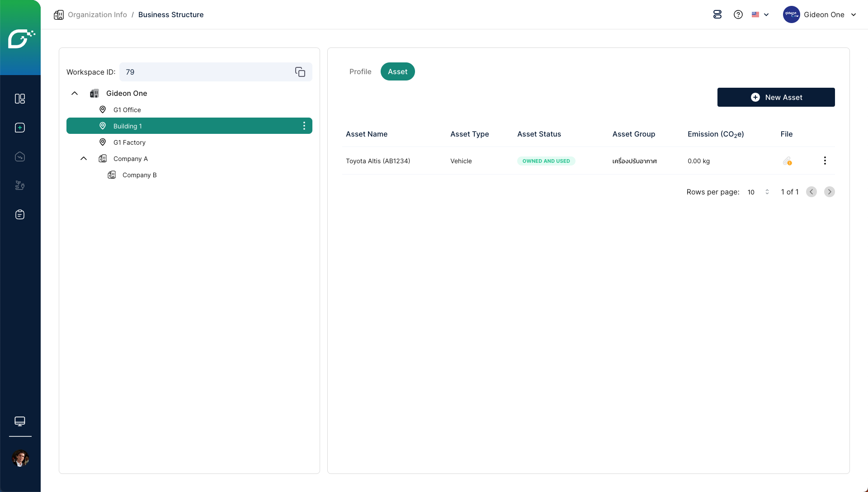Open the row actions menu for Toyota Altis

(x=825, y=161)
